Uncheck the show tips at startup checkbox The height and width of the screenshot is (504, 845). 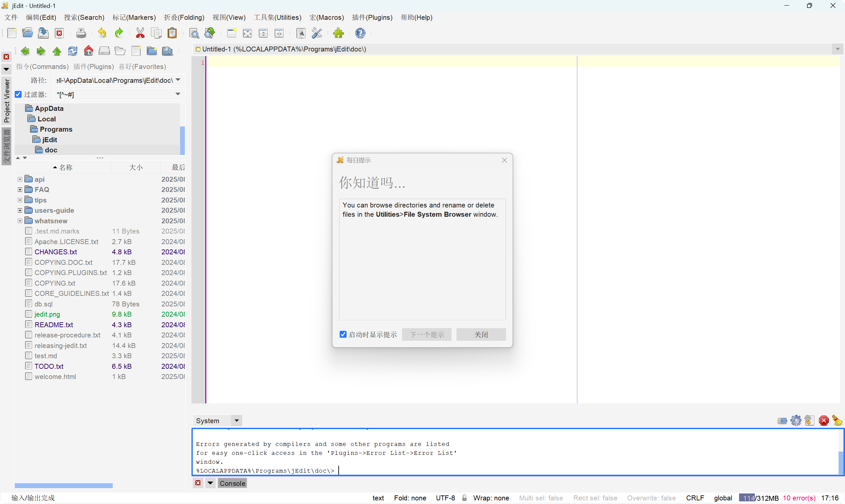tap(343, 334)
